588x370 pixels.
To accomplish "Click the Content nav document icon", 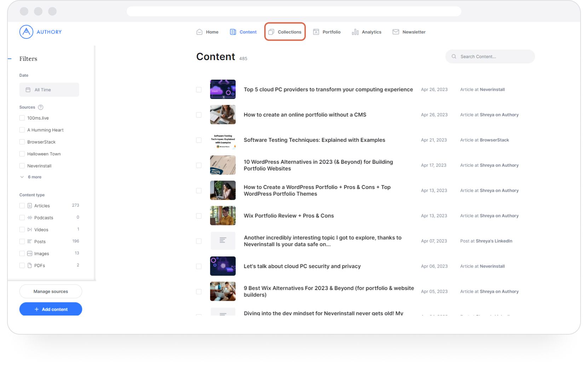I will tap(233, 32).
